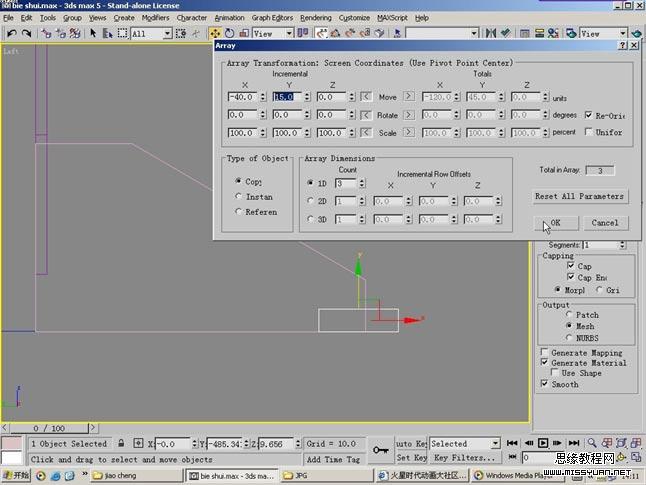This screenshot has width=646, height=485.
Task: Open the Rendering menu
Action: tap(316, 18)
